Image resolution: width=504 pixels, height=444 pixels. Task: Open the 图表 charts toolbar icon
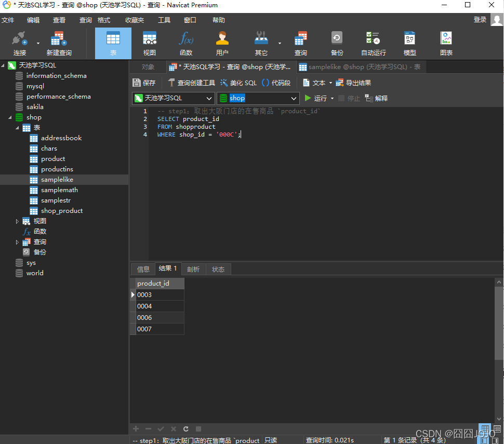(x=446, y=44)
